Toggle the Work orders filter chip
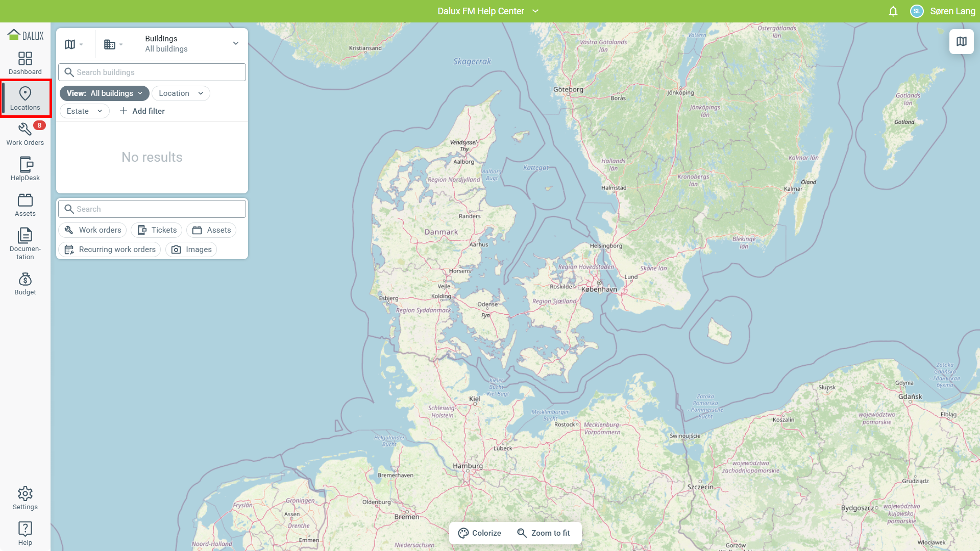This screenshot has height=551, width=980. tap(93, 230)
